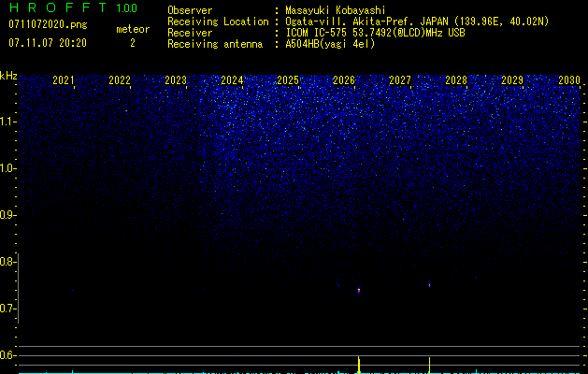Click the Receiver field label
The width and height of the screenshot is (588, 374).
(x=190, y=33)
